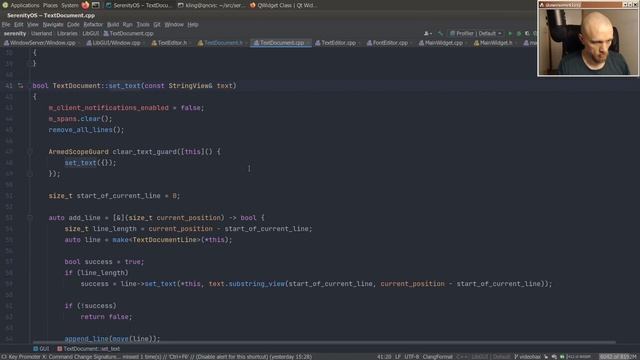Launch terminal from top panel icon
Screen dimensions: 640x360
96,5
